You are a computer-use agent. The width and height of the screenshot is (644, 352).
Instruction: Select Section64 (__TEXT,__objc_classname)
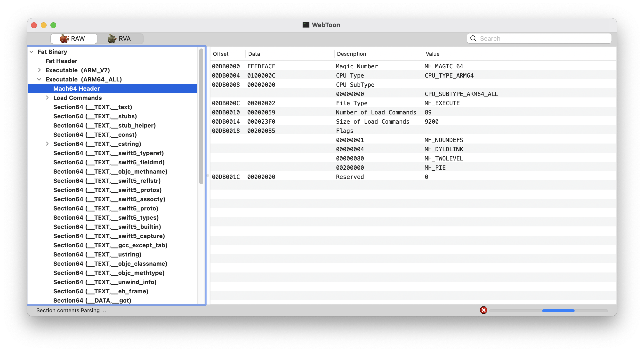point(110,264)
